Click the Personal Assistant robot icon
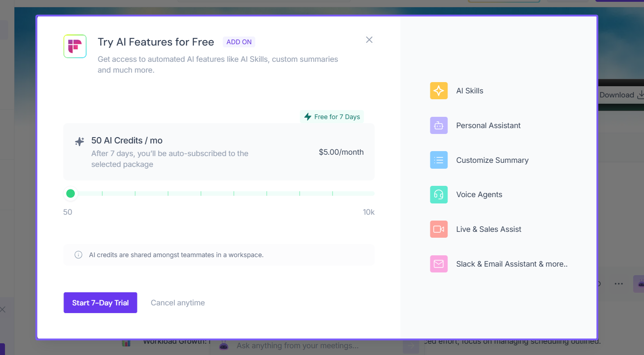The image size is (644, 355). [x=438, y=125]
